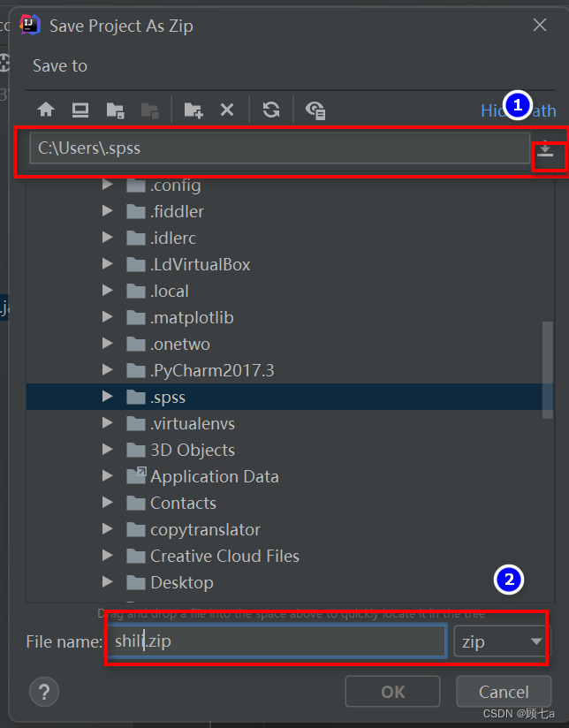The height and width of the screenshot is (728, 569).
Task: Expand the .PyCharm2017.3 folder
Action: click(x=108, y=370)
